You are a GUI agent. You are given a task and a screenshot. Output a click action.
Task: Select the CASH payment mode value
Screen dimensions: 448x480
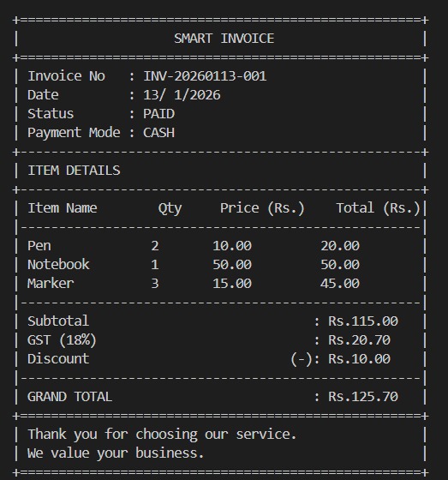158,133
